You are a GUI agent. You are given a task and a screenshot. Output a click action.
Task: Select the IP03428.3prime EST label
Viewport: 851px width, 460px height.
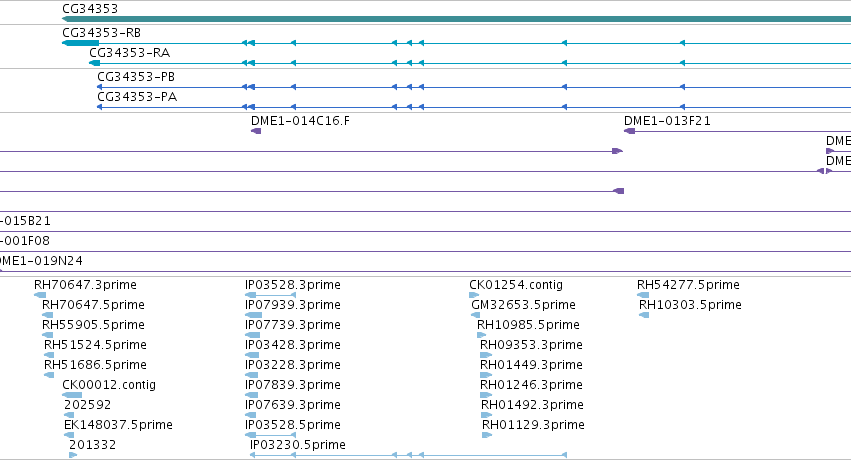[x=293, y=345]
